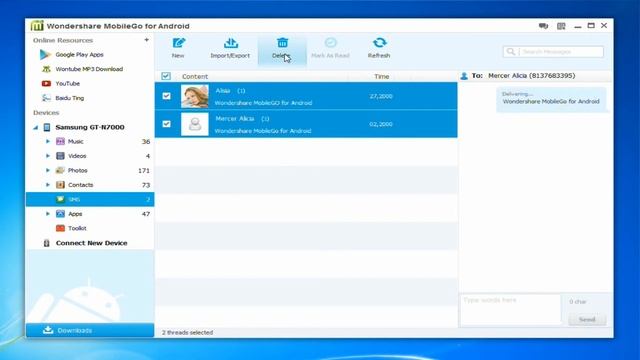Click the recipient contact icon beside To:
The height and width of the screenshot is (360, 640).
[x=464, y=76]
